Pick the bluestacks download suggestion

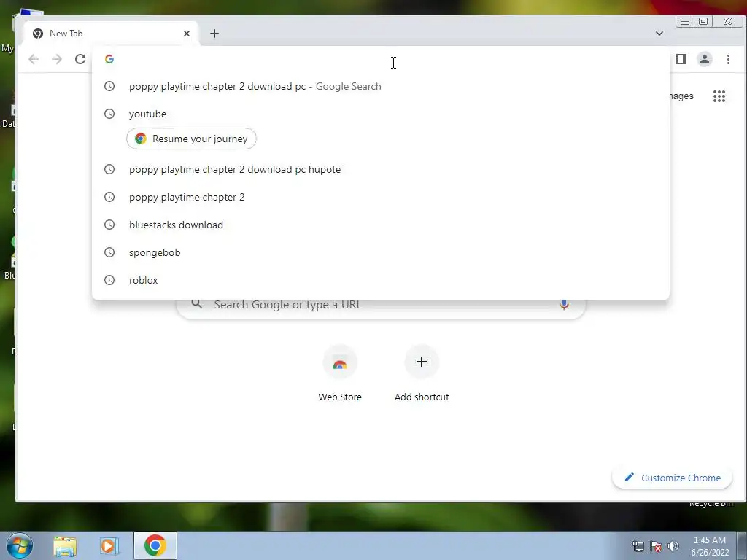[381, 225]
